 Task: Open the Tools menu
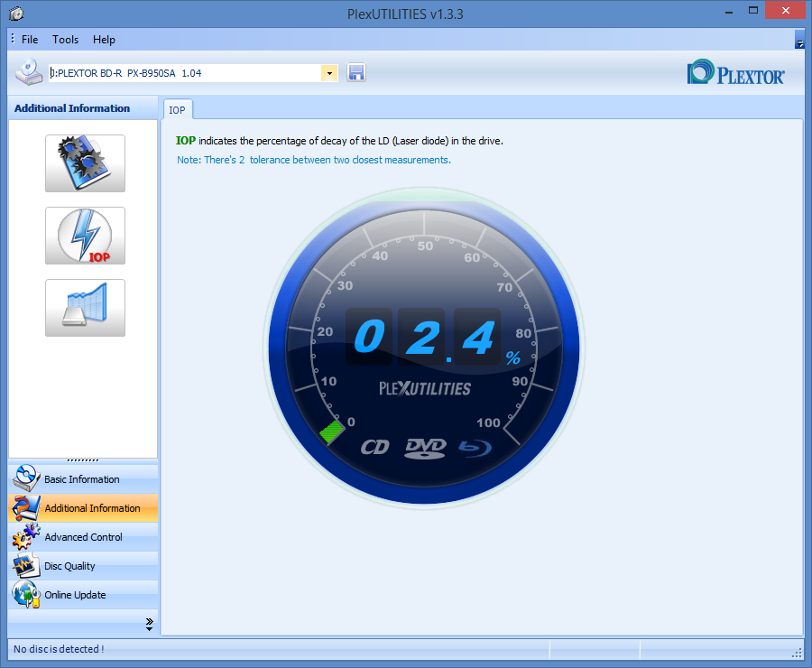pos(65,40)
